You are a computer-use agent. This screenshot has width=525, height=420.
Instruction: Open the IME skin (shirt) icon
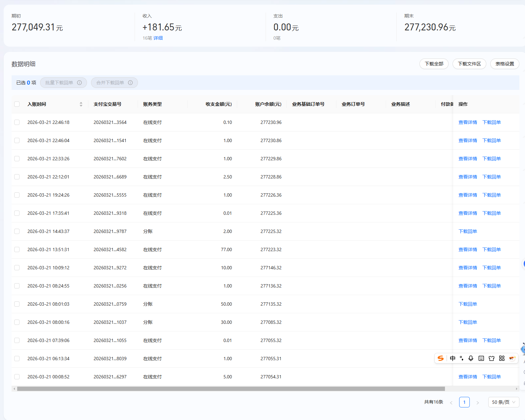[x=492, y=358]
